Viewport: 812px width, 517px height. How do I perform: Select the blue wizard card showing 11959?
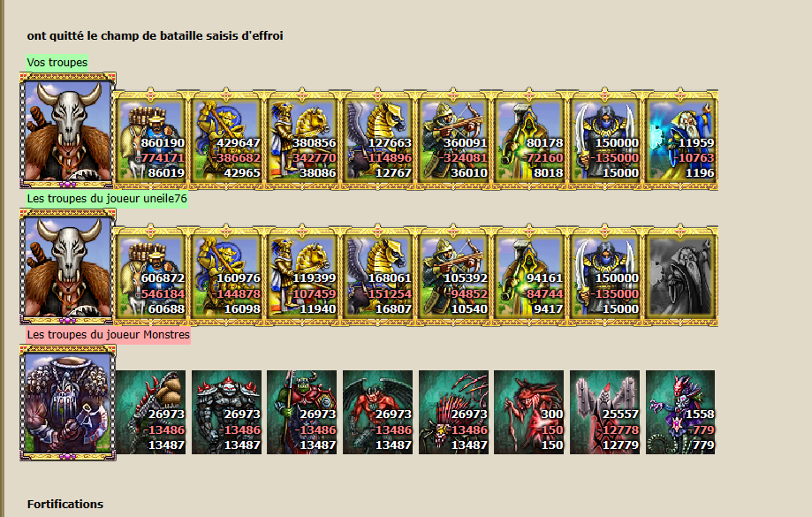pyautogui.click(x=680, y=140)
